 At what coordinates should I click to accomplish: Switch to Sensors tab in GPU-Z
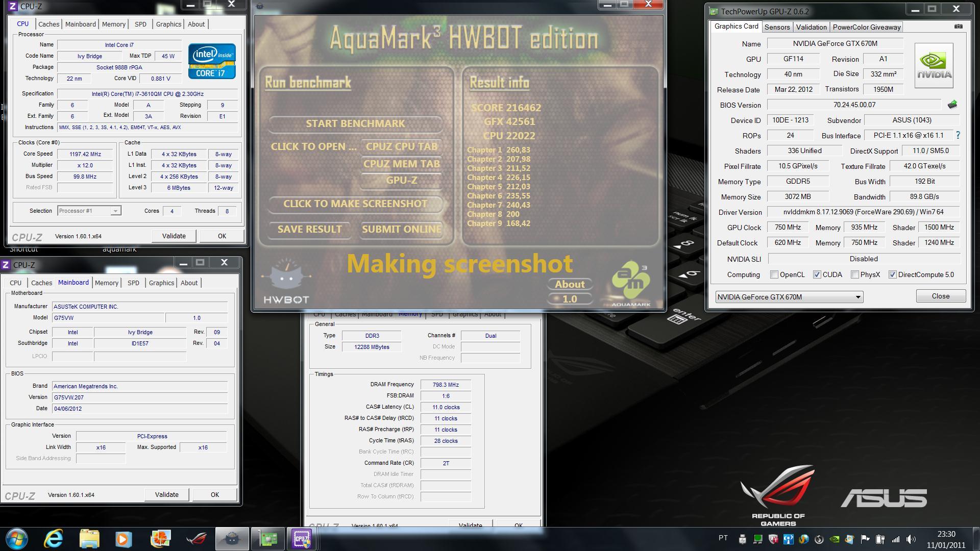tap(777, 27)
